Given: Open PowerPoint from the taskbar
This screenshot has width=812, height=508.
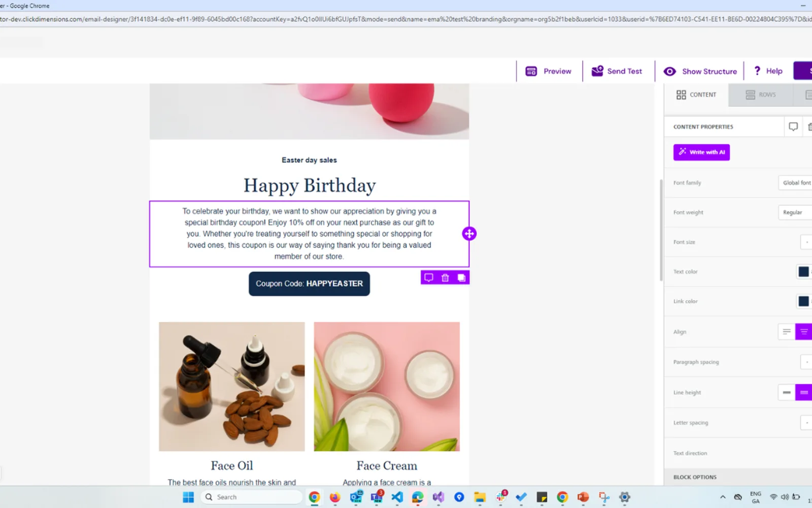Looking at the screenshot, I should [583, 497].
